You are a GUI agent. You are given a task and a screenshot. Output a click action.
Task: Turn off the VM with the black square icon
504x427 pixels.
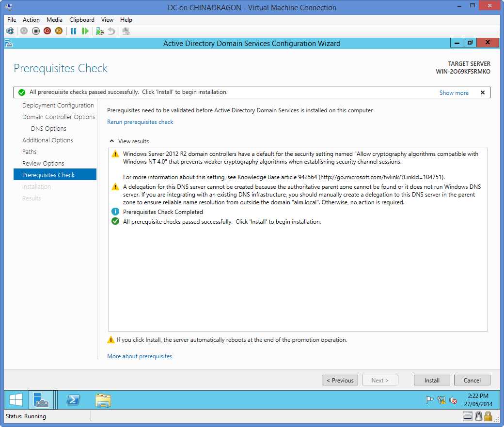pyautogui.click(x=36, y=31)
